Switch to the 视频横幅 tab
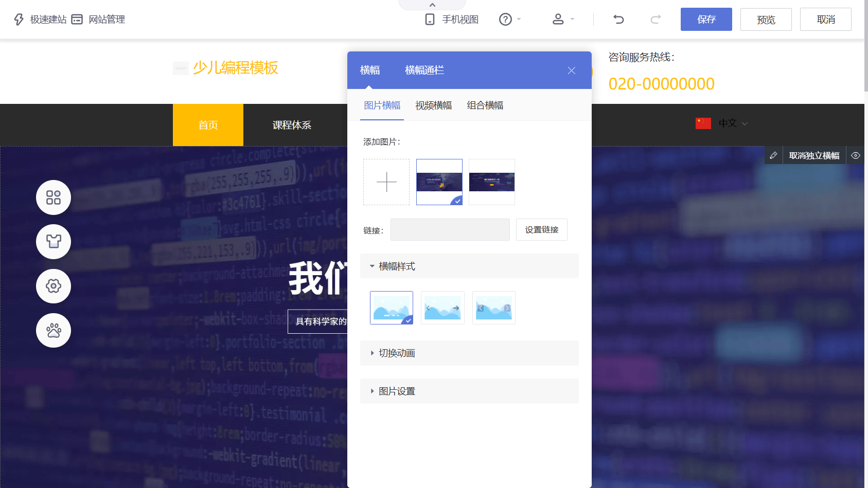The image size is (868, 488). pos(433,105)
